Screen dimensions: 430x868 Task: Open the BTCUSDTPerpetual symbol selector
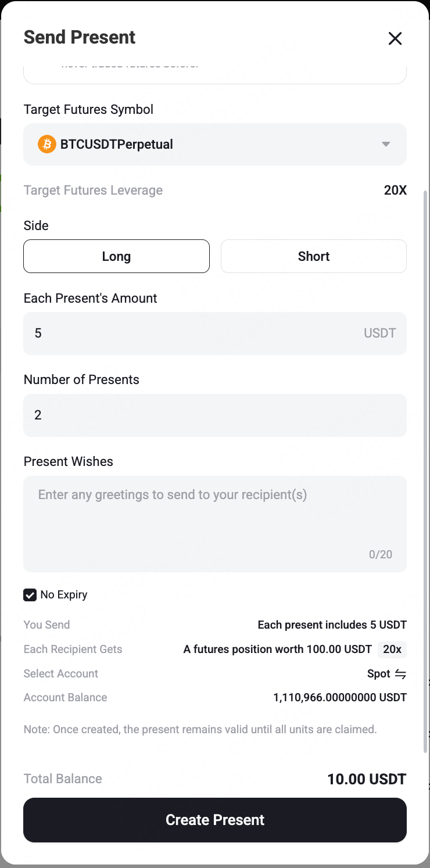pos(215,144)
